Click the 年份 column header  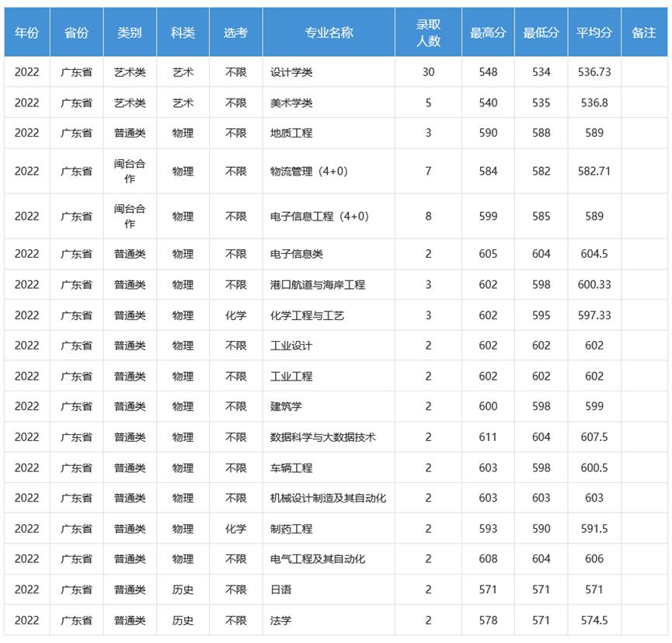pos(26,33)
